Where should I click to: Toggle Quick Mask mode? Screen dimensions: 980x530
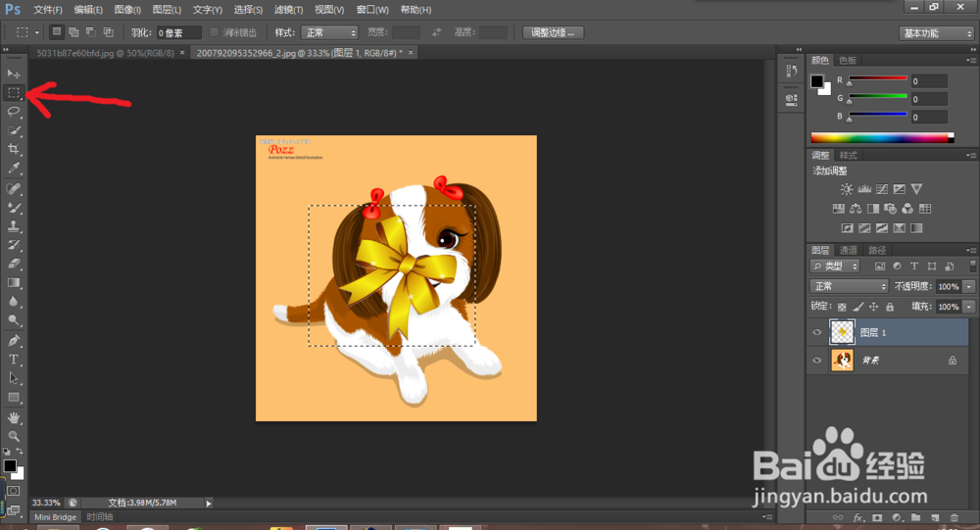pos(13,491)
